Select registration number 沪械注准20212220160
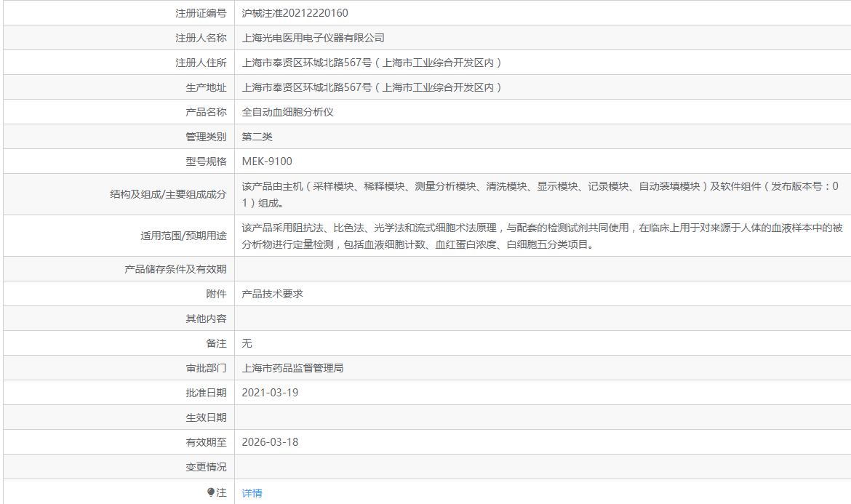The width and height of the screenshot is (851, 504). [x=295, y=13]
